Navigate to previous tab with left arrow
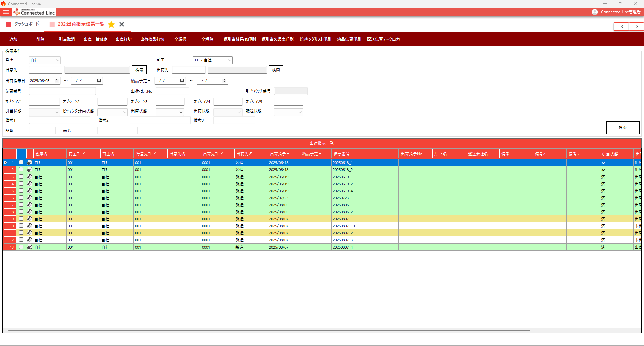The width and height of the screenshot is (644, 346). pos(622,26)
